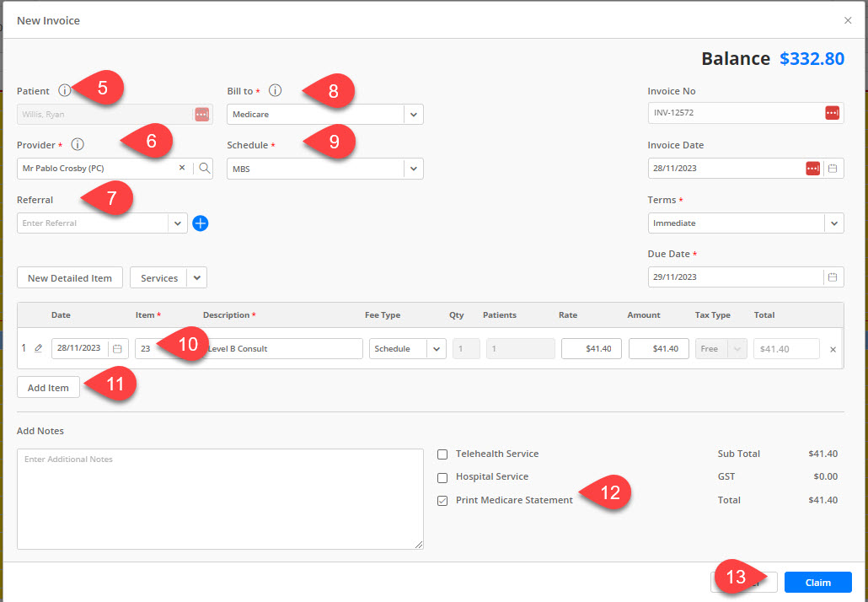Add a new referral with plus icon
Screen dimensions: 868x602
click(201, 223)
